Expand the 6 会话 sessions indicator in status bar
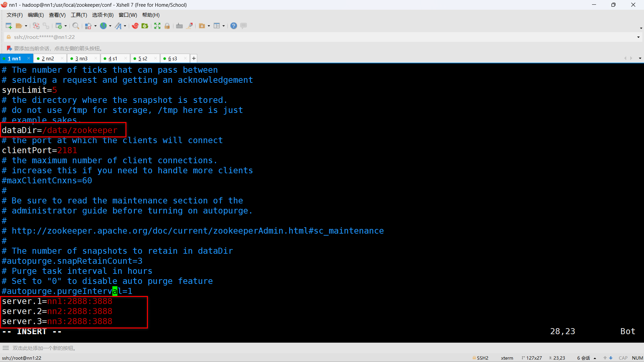This screenshot has width=644, height=362. [586, 358]
